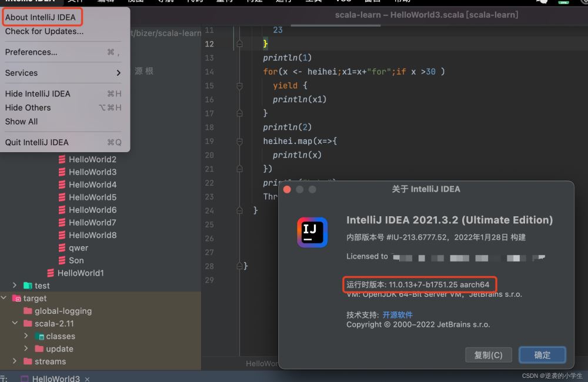Click the global-logging folder icon
Image resolution: width=588 pixels, height=382 pixels.
point(28,311)
